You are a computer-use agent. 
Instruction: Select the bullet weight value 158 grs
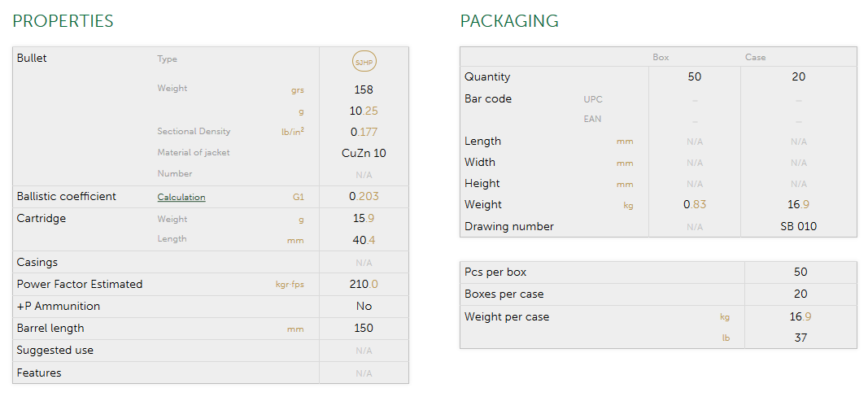tap(364, 89)
